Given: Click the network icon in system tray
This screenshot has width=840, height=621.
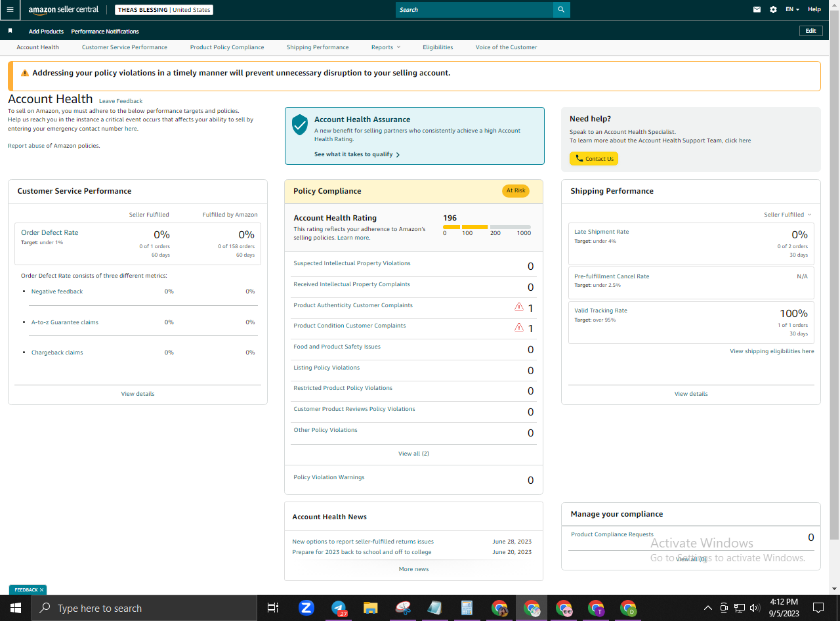Looking at the screenshot, I should (740, 608).
